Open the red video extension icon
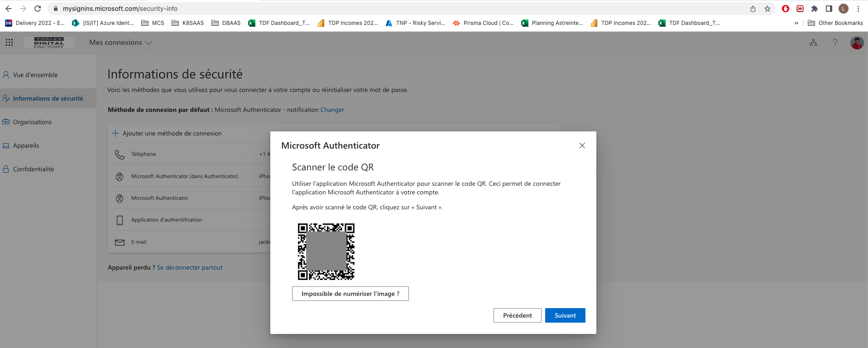Image resolution: width=868 pixels, height=348 pixels. click(800, 9)
